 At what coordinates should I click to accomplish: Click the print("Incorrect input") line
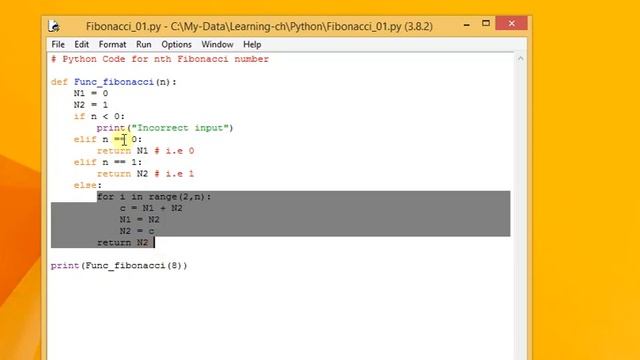165,128
